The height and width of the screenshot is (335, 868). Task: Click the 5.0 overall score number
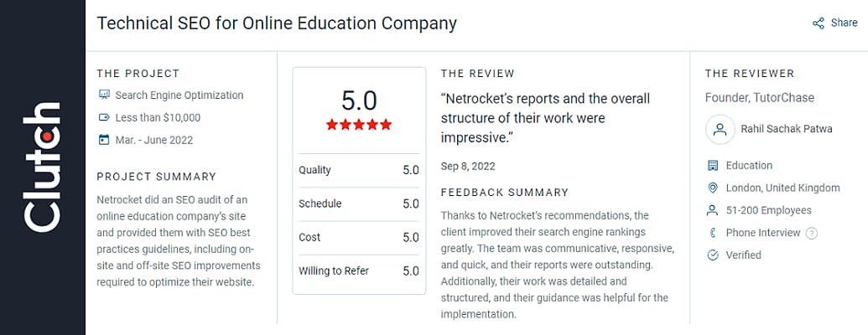359,100
